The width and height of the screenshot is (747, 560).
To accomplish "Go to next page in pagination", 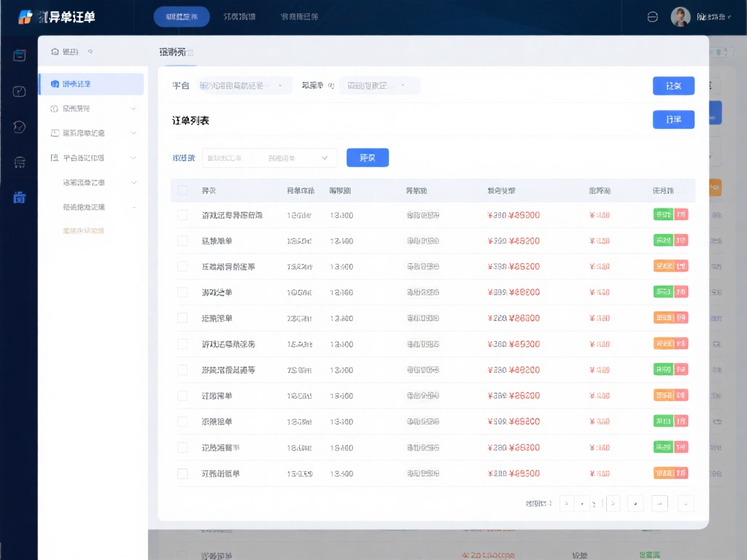I will (x=614, y=503).
